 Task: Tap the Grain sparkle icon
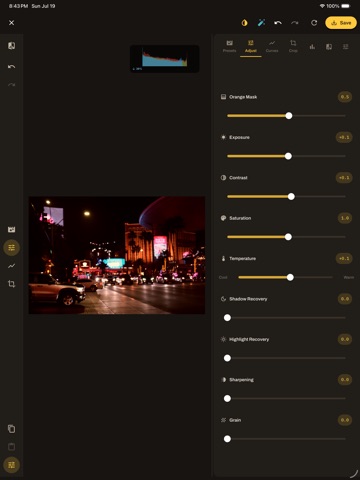223,420
